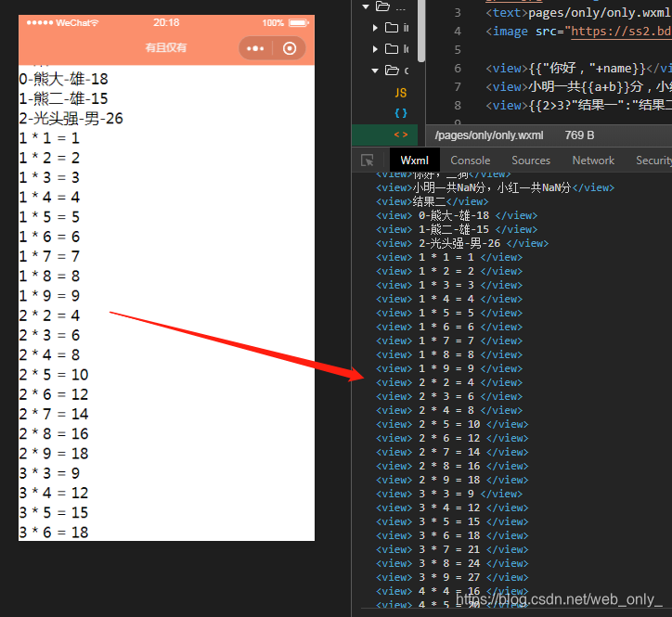
Task: Click '1 * 9 = 9' in simulator
Action: click(x=49, y=296)
